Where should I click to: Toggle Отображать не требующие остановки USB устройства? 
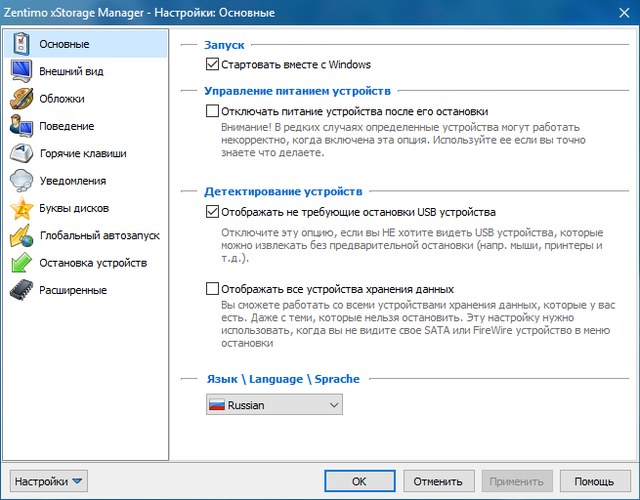[x=211, y=211]
